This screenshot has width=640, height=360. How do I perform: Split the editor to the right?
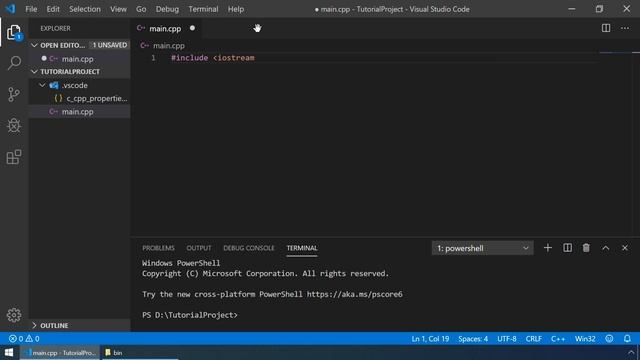(x=606, y=28)
